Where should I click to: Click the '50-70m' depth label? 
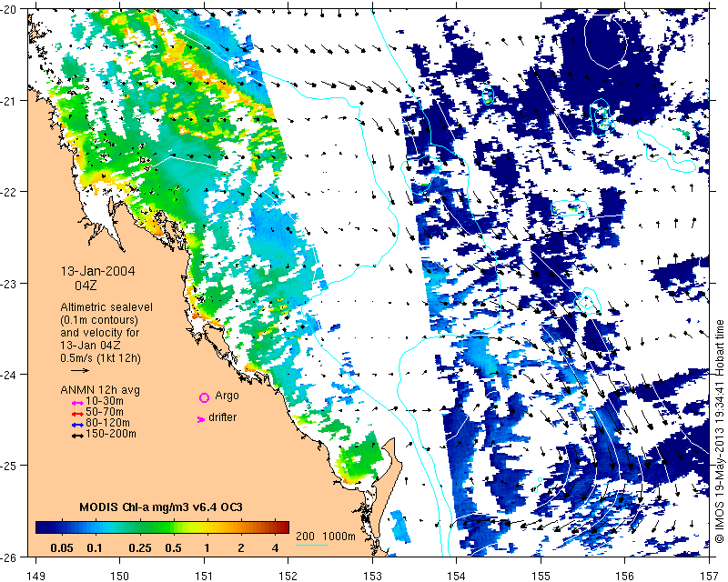[x=105, y=412]
